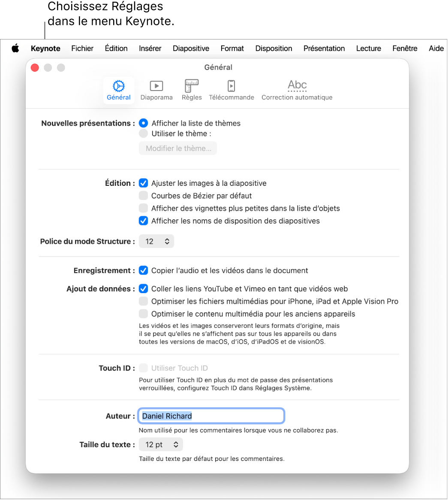The image size is (448, 500).
Task: Select Afficher la liste de thèmes
Action: [x=143, y=123]
